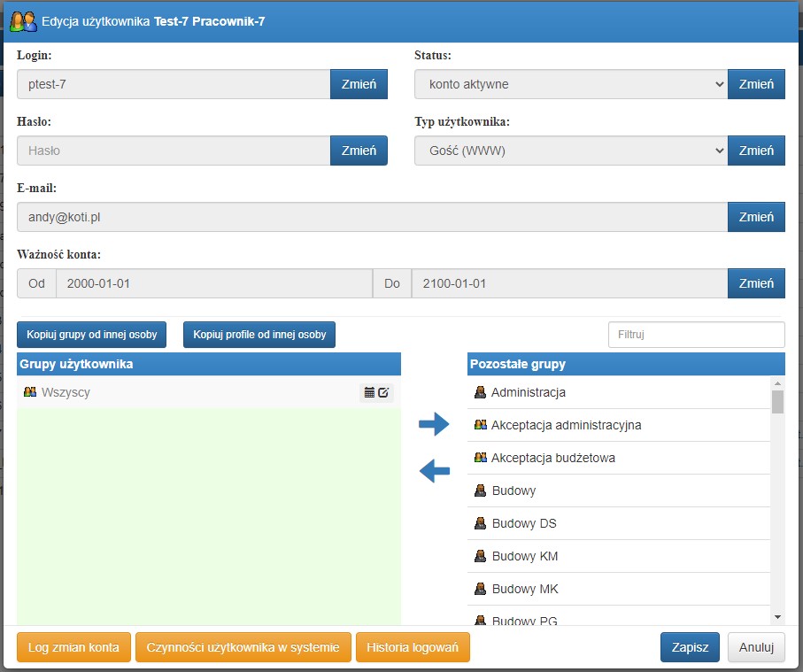Click Kopiuj grupy od innej osoby

click(92, 335)
